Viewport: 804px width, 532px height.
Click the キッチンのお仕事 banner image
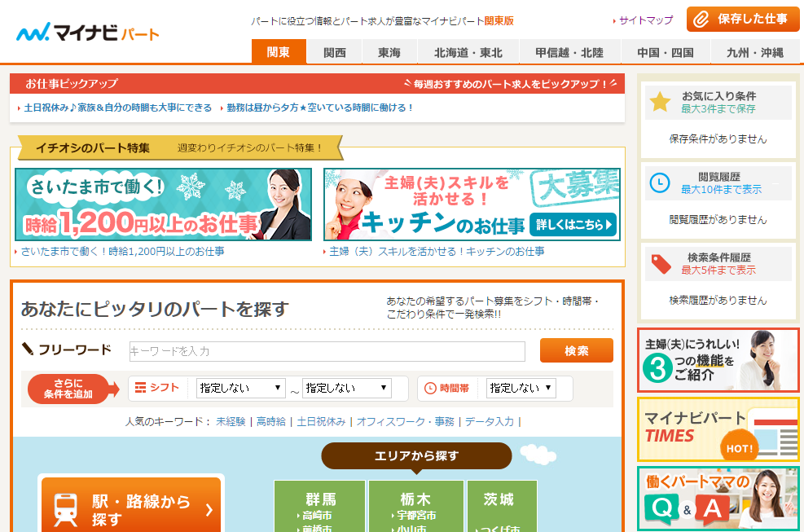coord(472,204)
